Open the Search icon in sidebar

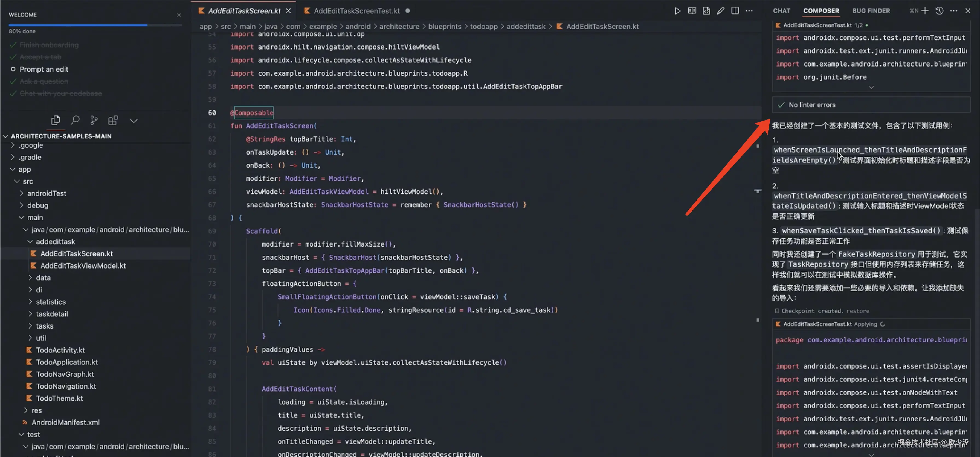[75, 120]
